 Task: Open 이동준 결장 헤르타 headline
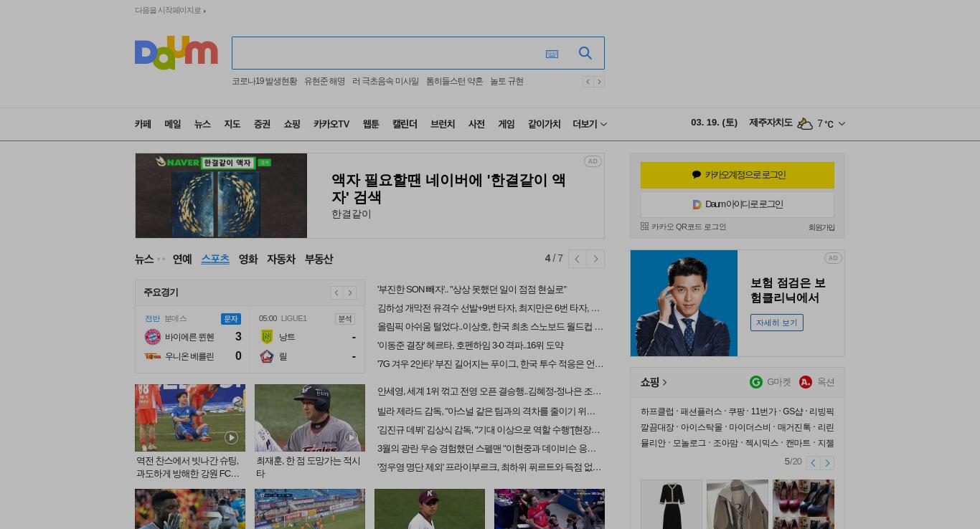tap(471, 345)
